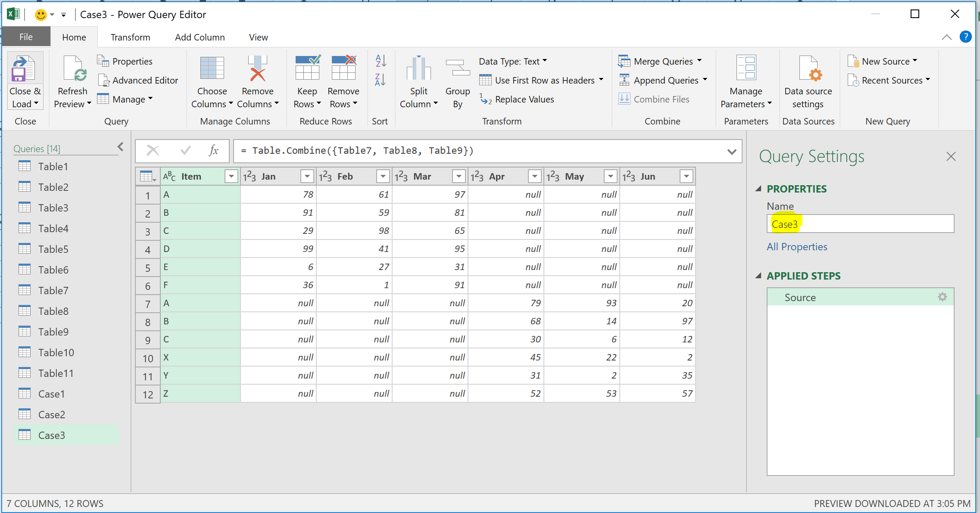Viewport: 980px width, 513px height.
Task: Click the Sort Ascending icon
Action: point(381,61)
